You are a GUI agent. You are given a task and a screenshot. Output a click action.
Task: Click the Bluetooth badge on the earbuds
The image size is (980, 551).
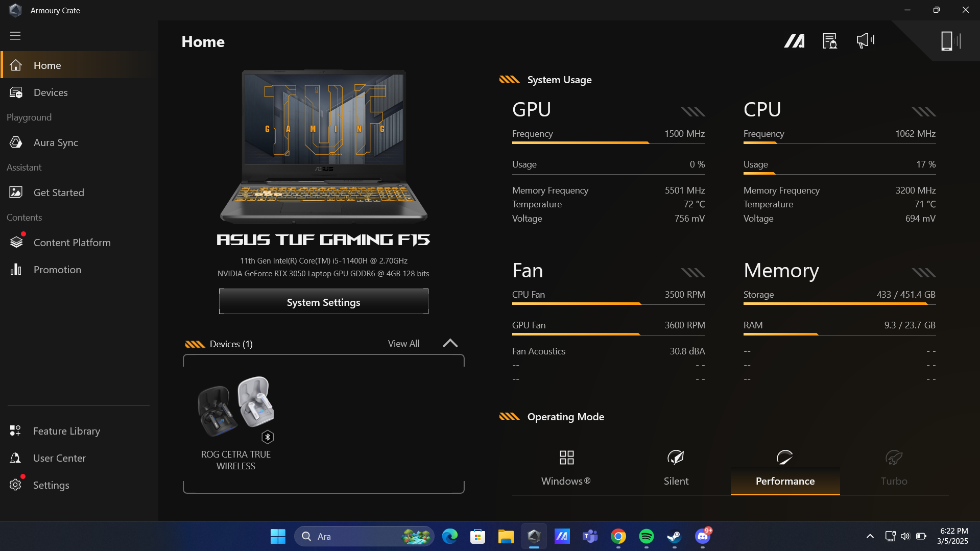[268, 437]
